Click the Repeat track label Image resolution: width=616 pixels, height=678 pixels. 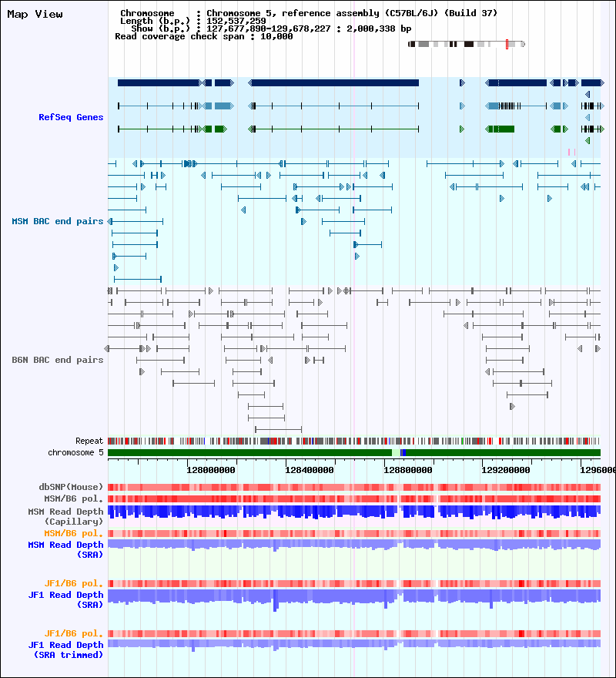tap(89, 441)
